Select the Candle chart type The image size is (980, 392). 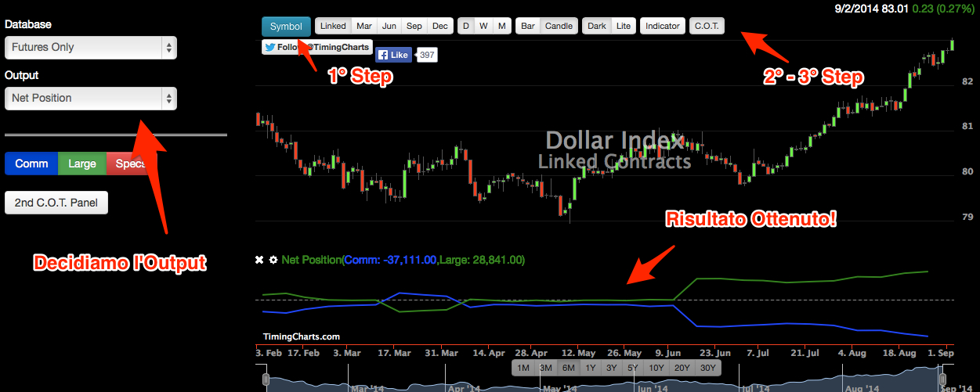coord(559,26)
